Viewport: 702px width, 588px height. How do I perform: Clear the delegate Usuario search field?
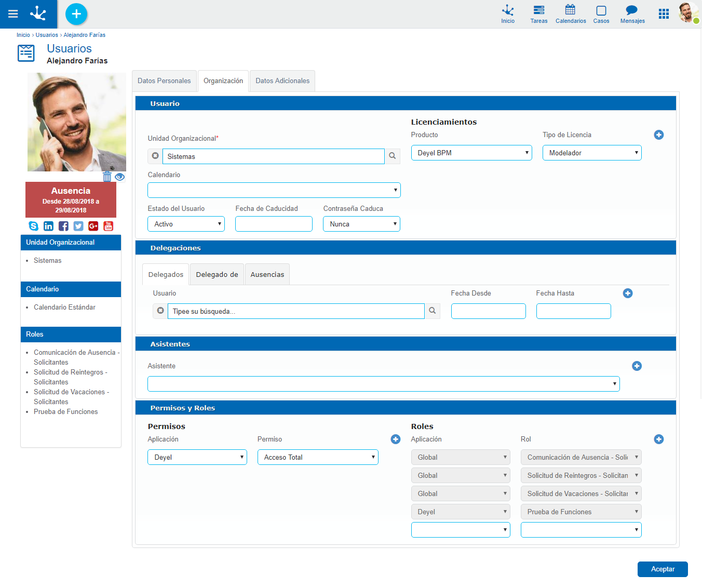coord(160,311)
